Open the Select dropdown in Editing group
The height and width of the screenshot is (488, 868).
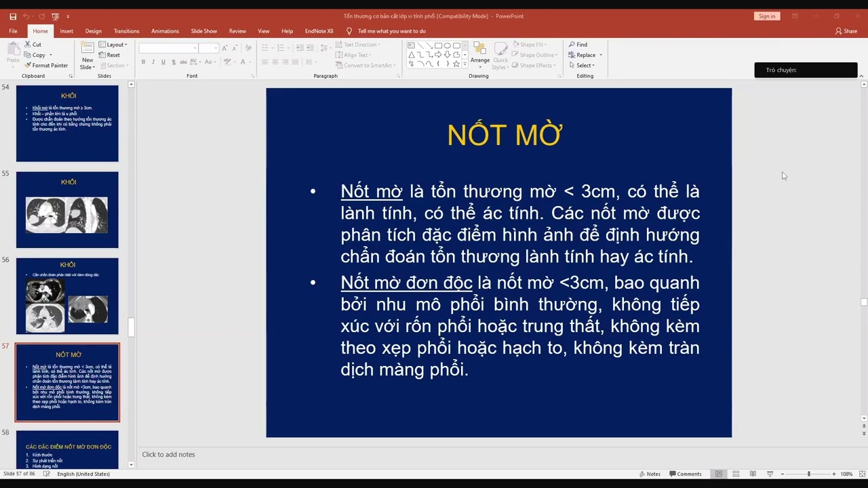coord(581,65)
